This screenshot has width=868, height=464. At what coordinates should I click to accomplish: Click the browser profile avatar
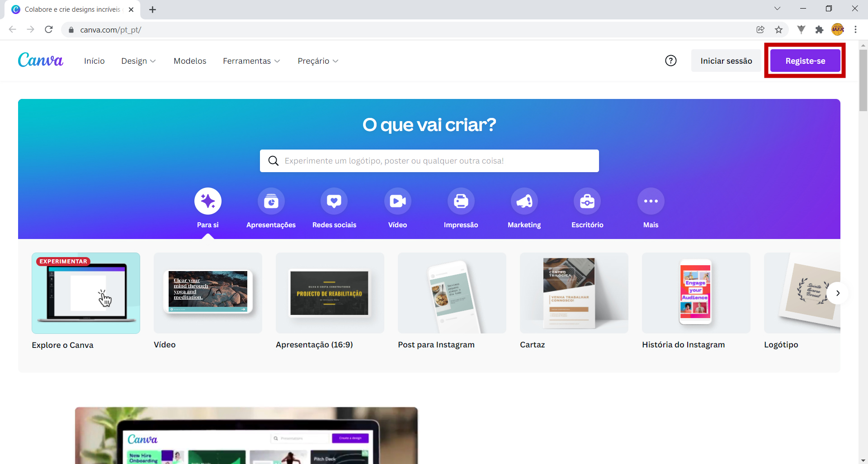[x=838, y=29]
